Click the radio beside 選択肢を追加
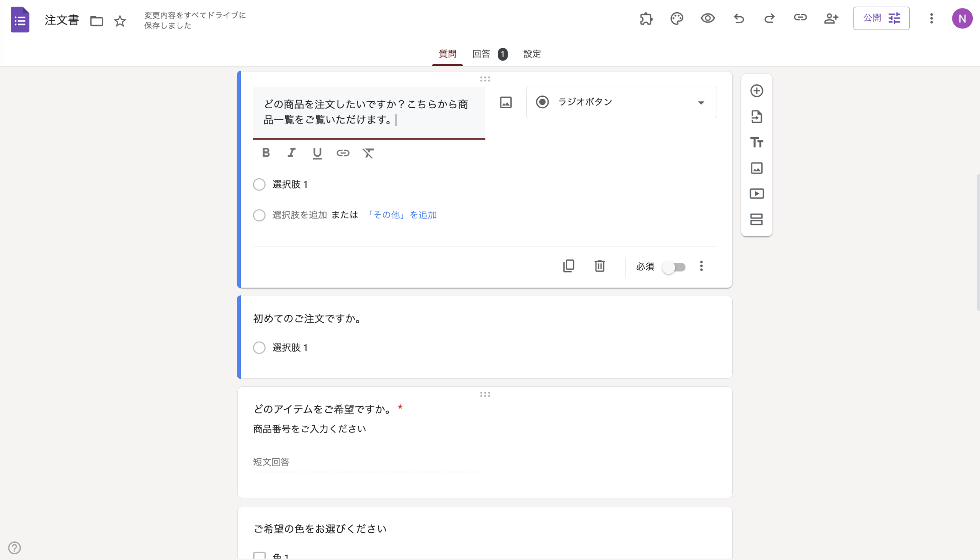 (259, 215)
